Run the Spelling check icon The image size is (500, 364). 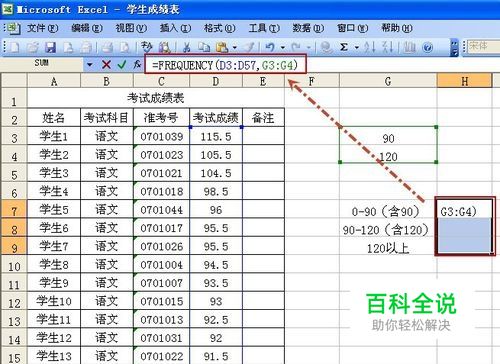tap(146, 47)
